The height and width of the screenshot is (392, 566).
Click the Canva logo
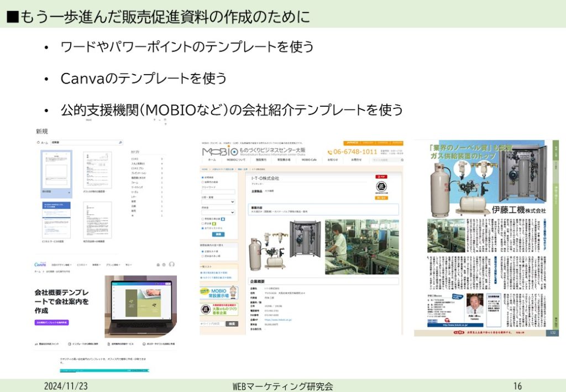point(40,264)
